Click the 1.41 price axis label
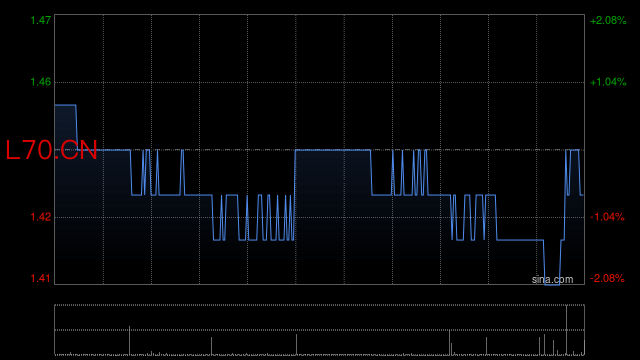This screenshot has height=360, width=640. pos(41,278)
